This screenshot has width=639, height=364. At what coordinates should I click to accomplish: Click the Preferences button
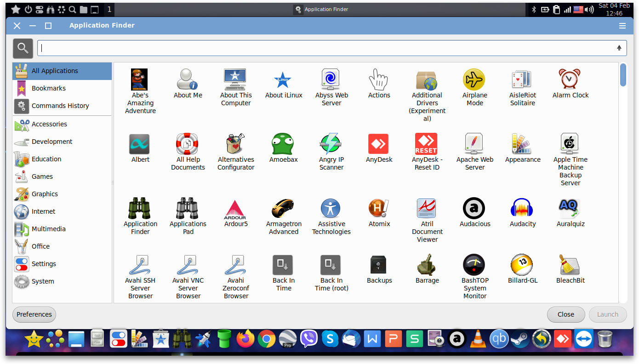click(x=34, y=314)
